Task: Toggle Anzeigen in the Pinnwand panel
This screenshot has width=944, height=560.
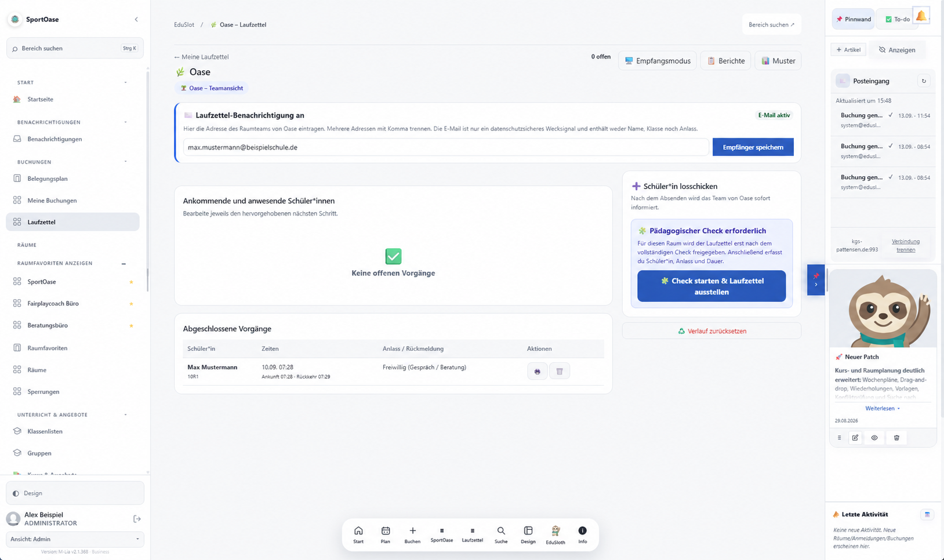Action: coord(897,50)
